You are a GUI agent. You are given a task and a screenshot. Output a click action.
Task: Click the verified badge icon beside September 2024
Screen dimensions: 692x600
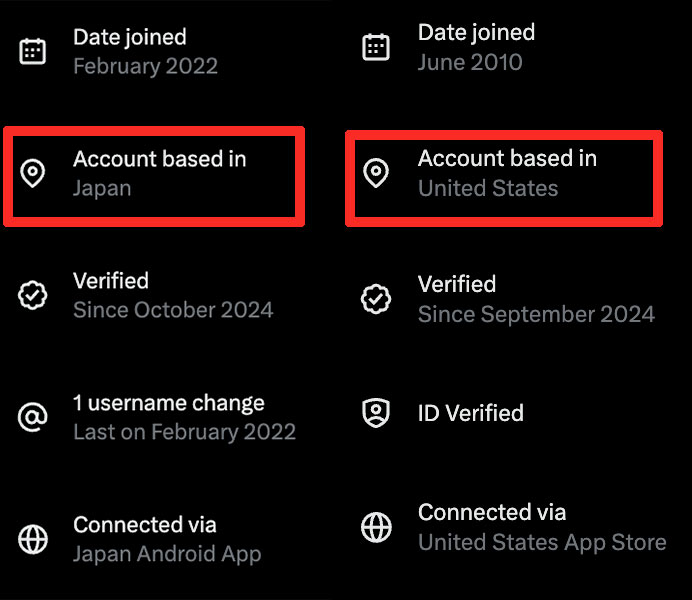click(x=376, y=298)
